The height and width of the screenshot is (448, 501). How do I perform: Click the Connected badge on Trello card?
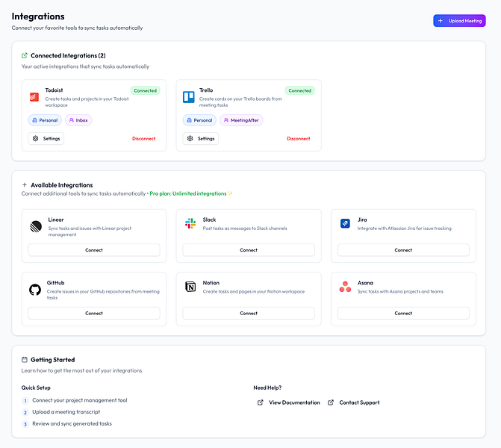coord(300,90)
